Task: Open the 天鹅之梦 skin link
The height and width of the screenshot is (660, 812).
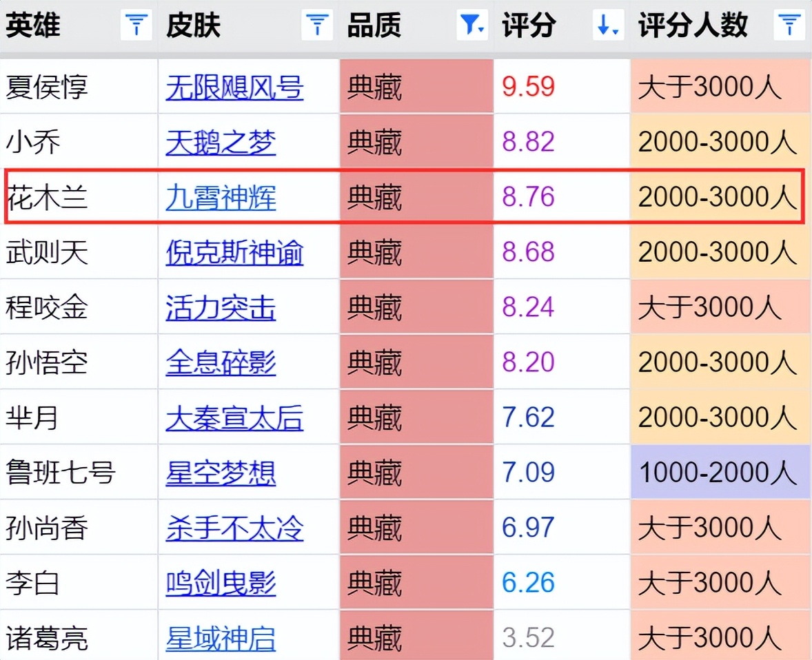Action: pos(221,143)
